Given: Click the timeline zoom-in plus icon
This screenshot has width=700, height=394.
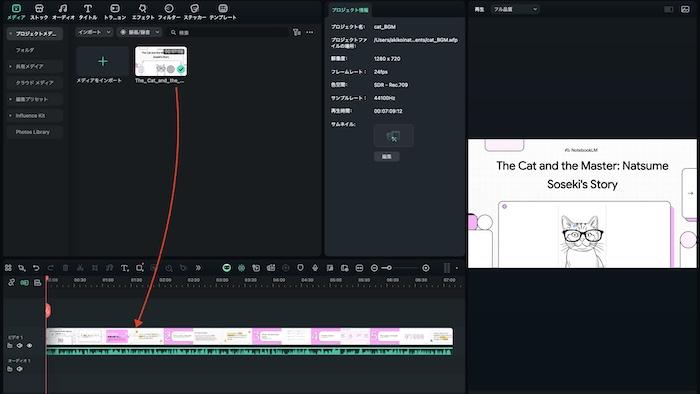Looking at the screenshot, I should click(426, 268).
